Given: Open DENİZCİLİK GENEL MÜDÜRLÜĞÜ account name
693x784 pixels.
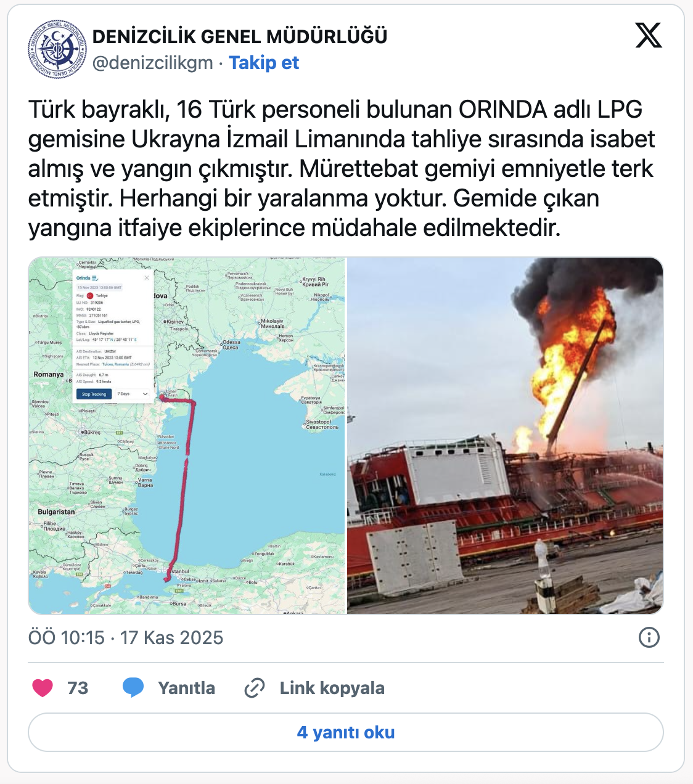Looking at the screenshot, I should pyautogui.click(x=240, y=37).
